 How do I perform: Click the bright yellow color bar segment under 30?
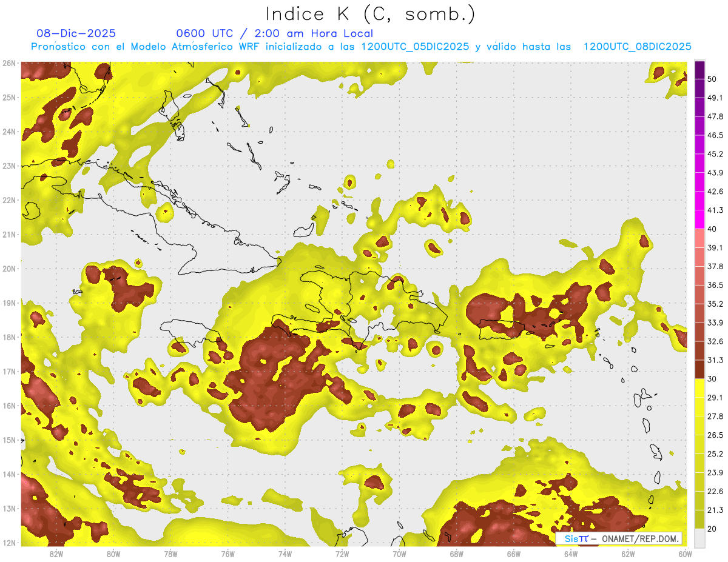tap(699, 388)
